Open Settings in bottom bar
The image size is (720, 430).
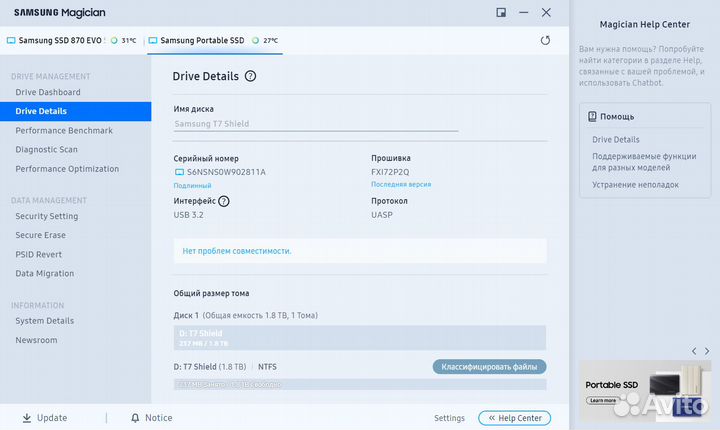(449, 418)
